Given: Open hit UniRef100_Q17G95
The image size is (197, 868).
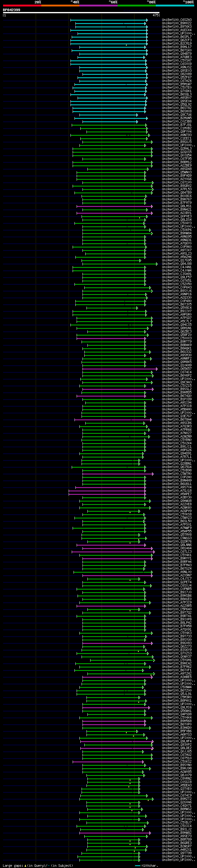Looking at the screenshot, I should 177,260.
